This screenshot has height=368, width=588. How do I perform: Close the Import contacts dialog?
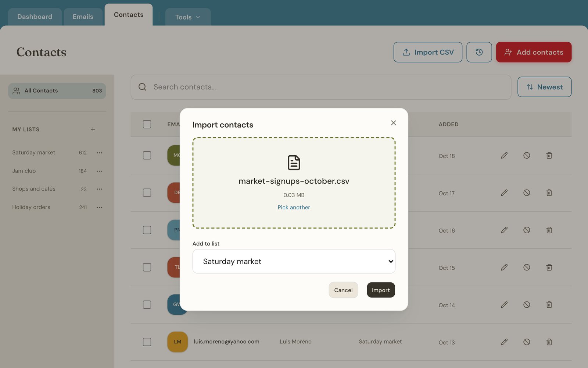click(x=394, y=123)
